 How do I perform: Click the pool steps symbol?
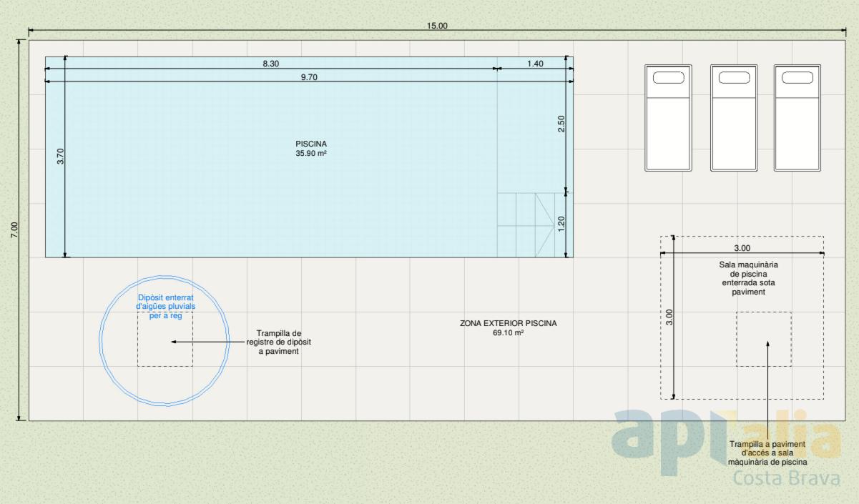click(x=534, y=224)
